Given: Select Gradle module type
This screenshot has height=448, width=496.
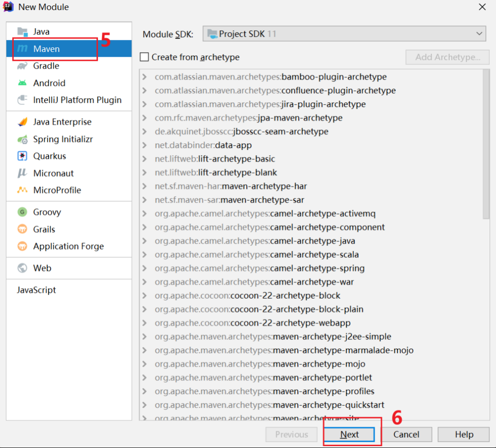Looking at the screenshot, I should click(69, 66).
